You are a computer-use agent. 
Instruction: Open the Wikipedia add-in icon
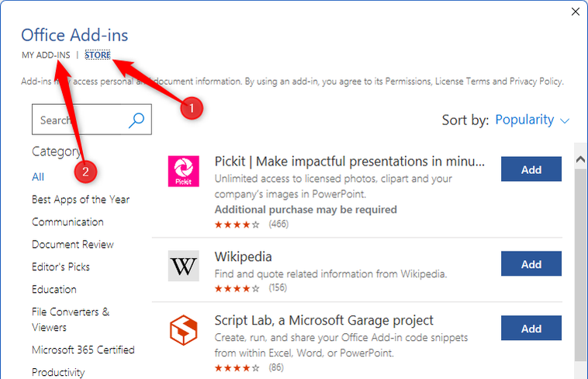click(183, 266)
